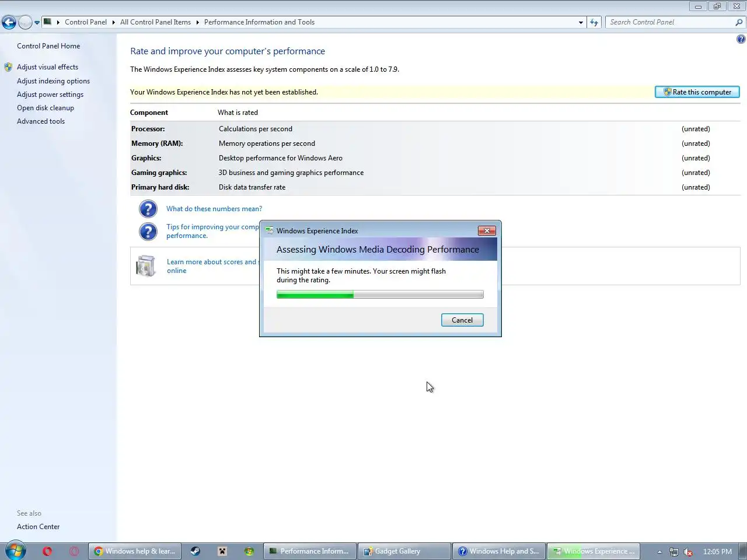
Task: Open Adjust indexing options
Action: (53, 81)
